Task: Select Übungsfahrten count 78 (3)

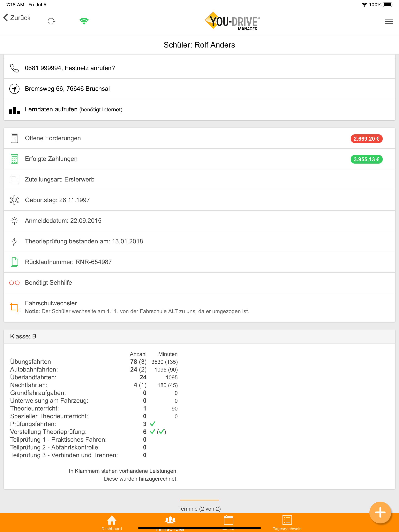Action: click(x=138, y=362)
